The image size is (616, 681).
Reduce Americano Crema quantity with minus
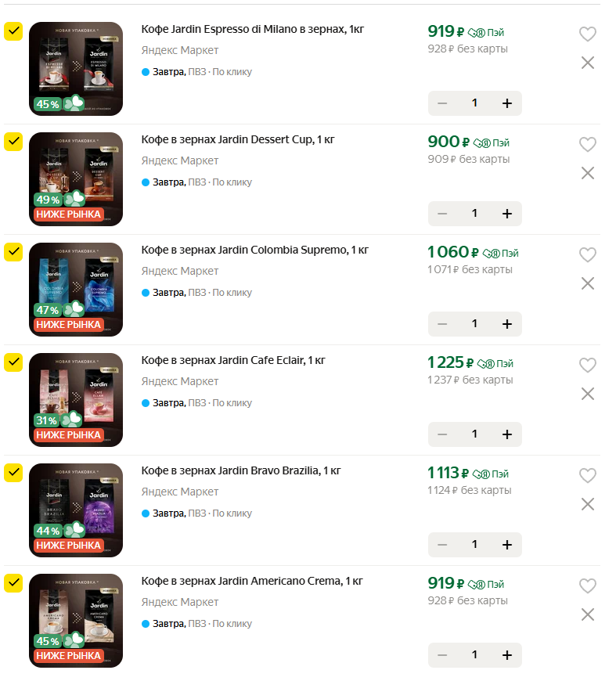click(443, 655)
